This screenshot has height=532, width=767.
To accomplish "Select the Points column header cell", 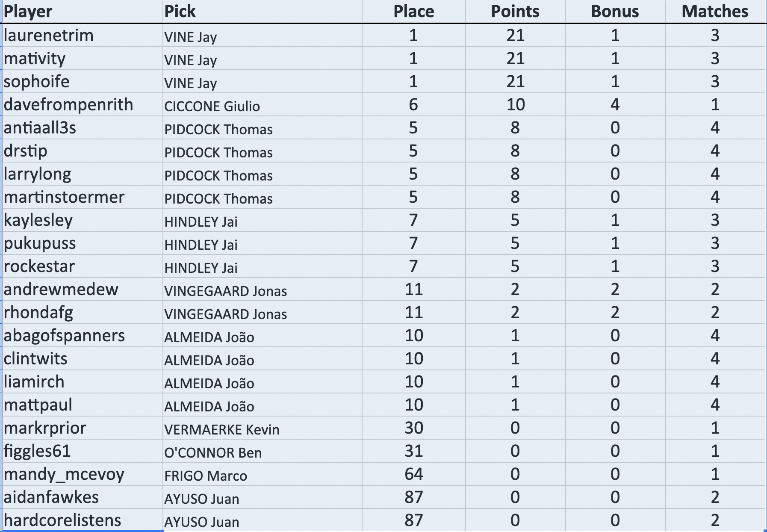I will tap(515, 12).
